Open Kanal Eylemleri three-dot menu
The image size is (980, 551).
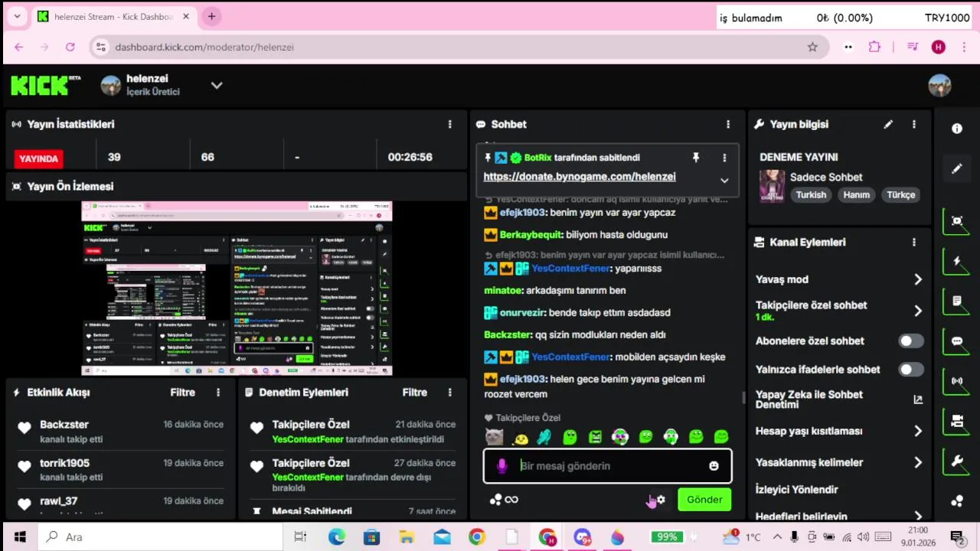[x=913, y=242]
